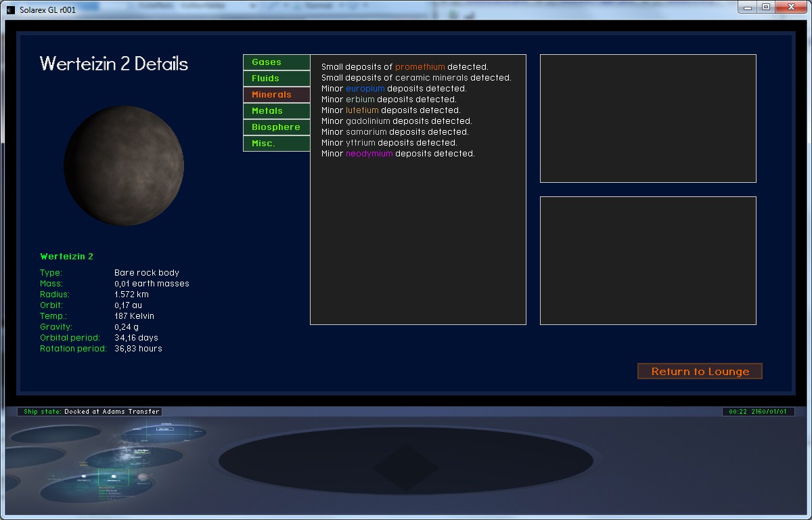Screen dimensions: 812x520
Task: Select the lutetium deposits line
Action: (x=390, y=110)
